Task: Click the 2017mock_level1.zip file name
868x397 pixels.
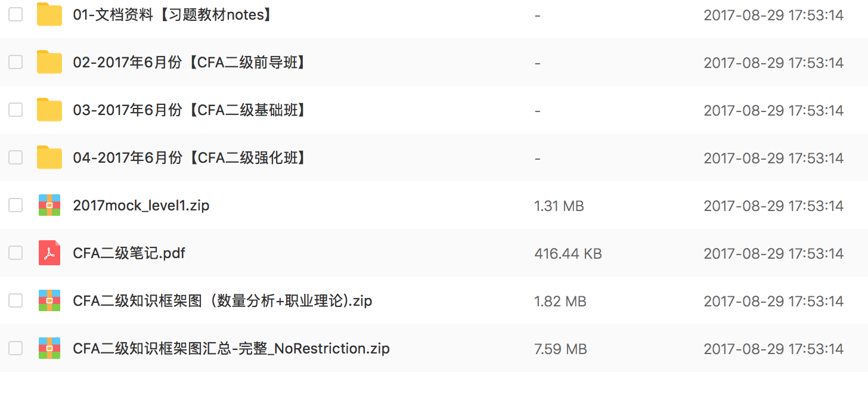Action: pos(141,206)
